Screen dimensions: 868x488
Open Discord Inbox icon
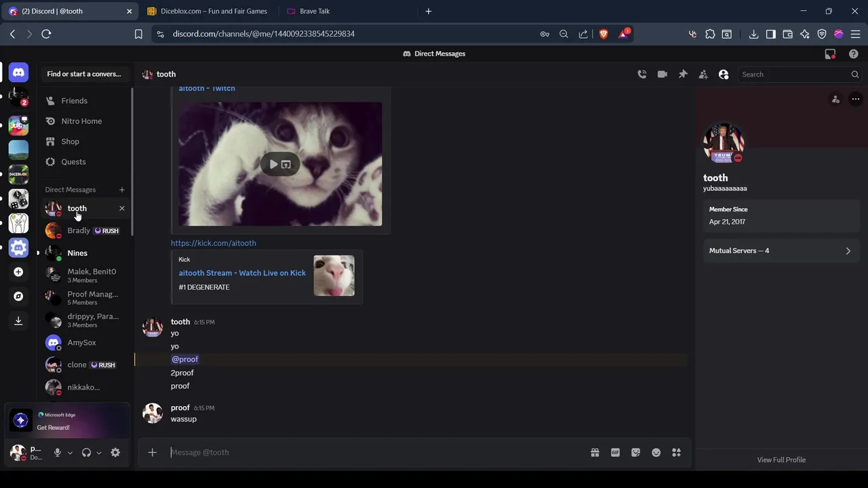pos(830,54)
